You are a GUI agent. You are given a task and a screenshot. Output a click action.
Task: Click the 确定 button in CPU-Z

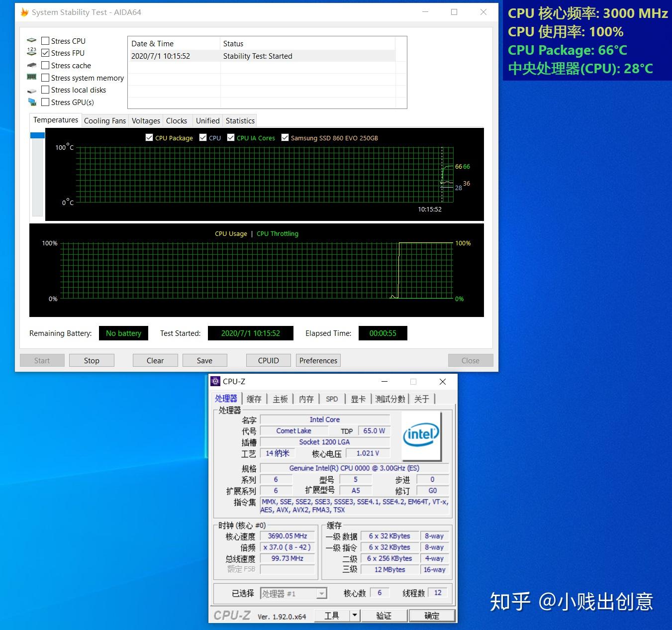[x=432, y=616]
